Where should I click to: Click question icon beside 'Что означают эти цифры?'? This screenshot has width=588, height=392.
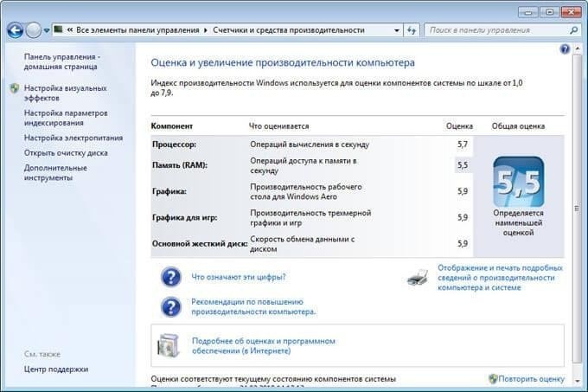pyautogui.click(x=171, y=277)
